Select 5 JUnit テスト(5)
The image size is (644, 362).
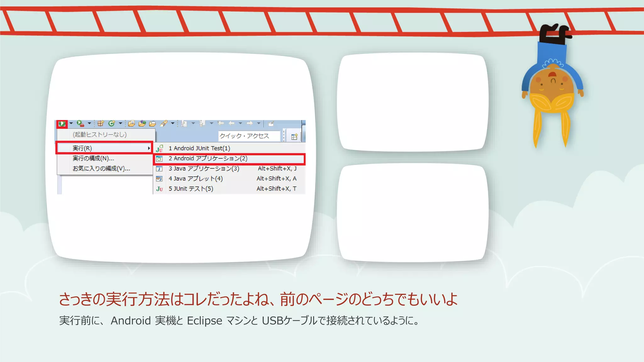(x=229, y=189)
